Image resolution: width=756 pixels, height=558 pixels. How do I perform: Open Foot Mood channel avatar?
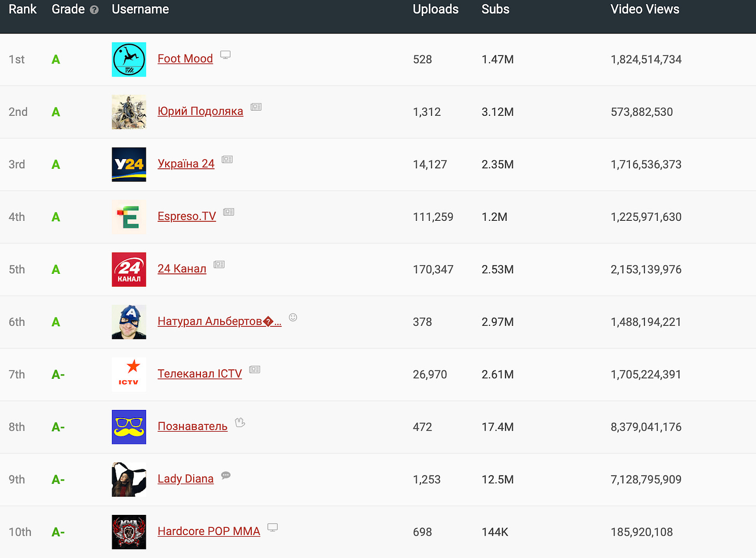(129, 59)
